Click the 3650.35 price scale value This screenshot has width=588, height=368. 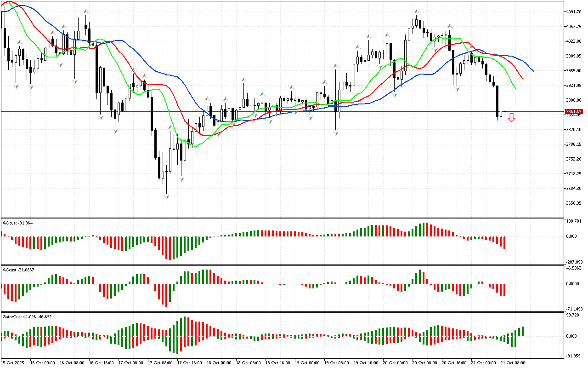[x=575, y=203]
